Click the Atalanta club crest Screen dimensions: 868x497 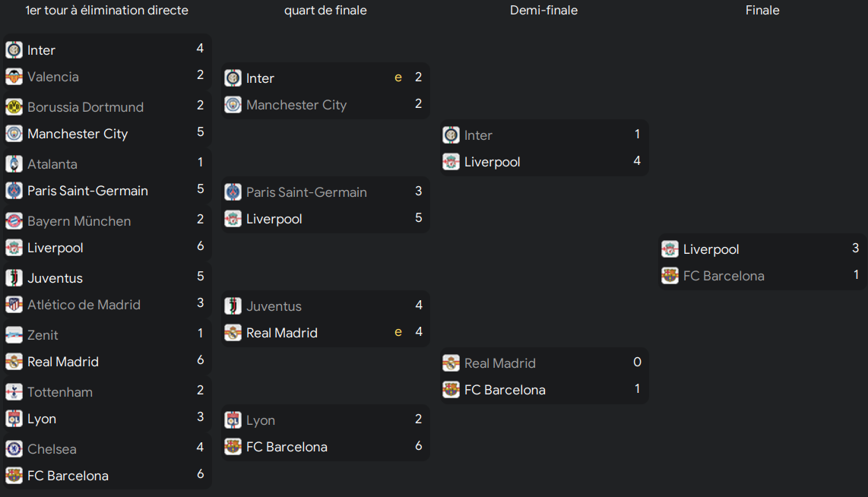click(14, 164)
